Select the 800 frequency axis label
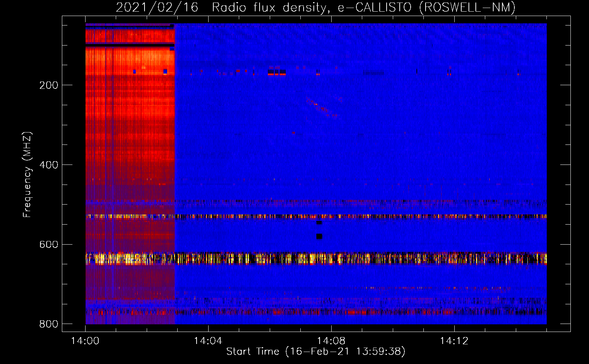589x364 pixels. [x=49, y=324]
